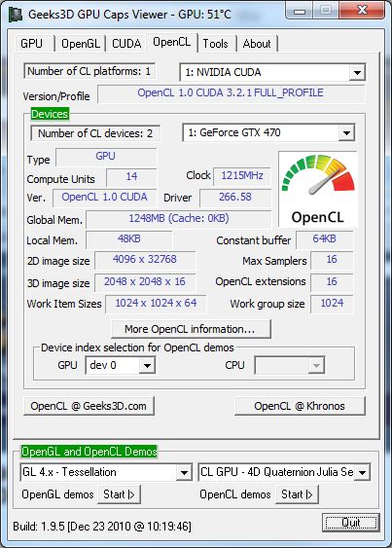Click the Work Item Sizes value 1024 x 1024 x 64

pos(156,304)
